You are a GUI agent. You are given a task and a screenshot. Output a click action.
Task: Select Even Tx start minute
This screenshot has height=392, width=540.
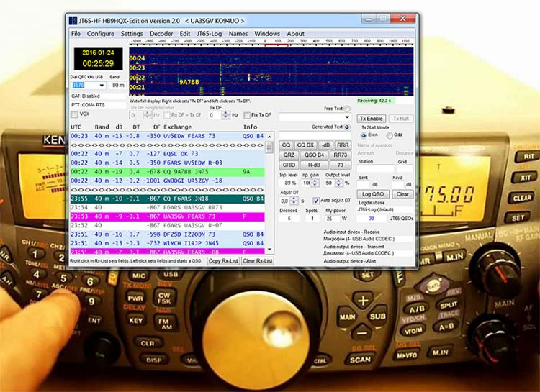click(364, 135)
